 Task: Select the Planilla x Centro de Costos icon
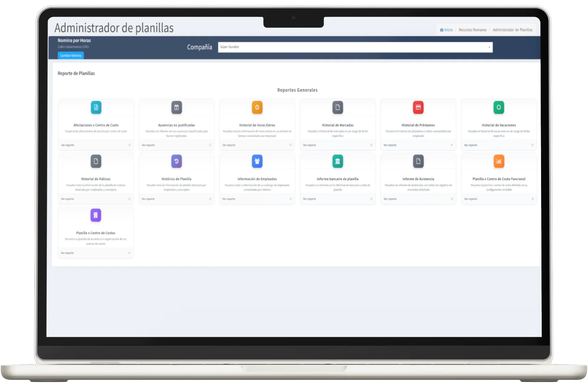[x=96, y=215]
